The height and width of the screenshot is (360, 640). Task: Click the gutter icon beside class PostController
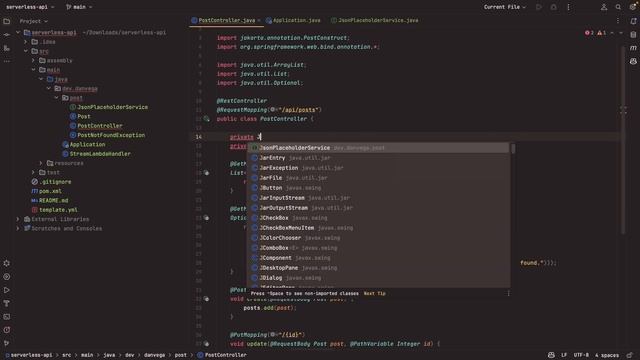(x=207, y=119)
